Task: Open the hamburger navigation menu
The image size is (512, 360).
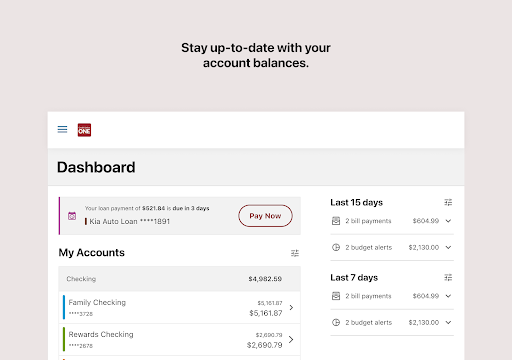Action: (x=62, y=129)
